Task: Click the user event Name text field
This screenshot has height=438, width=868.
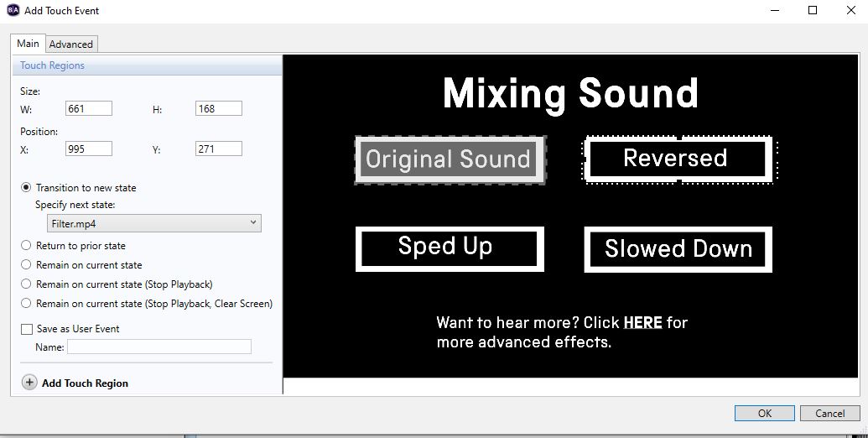Action: tap(159, 347)
